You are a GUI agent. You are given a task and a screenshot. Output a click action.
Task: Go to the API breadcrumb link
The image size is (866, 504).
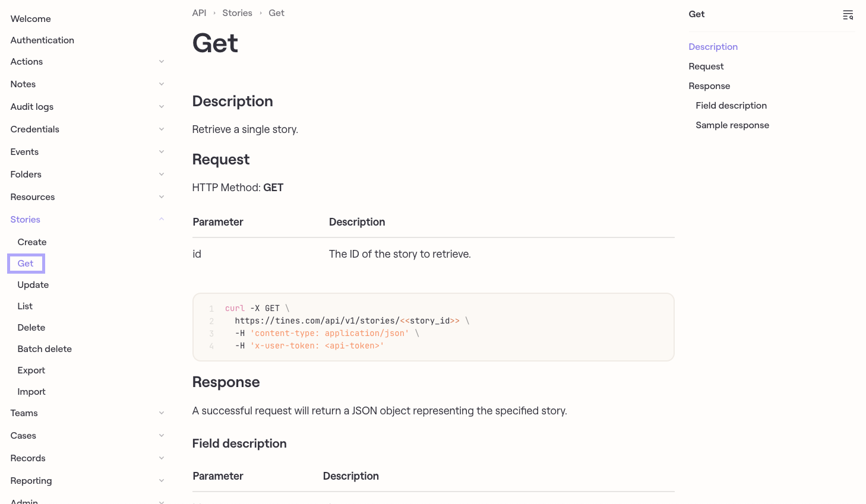pos(199,13)
